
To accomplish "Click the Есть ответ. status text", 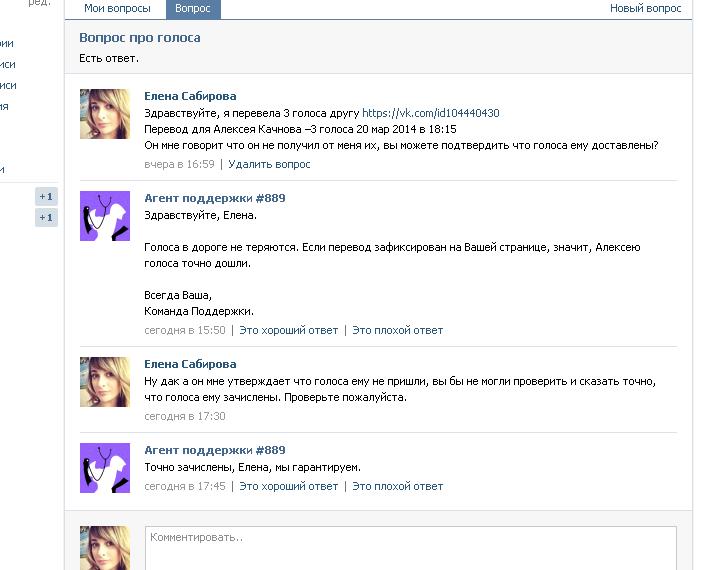I will pyautogui.click(x=109, y=58).
